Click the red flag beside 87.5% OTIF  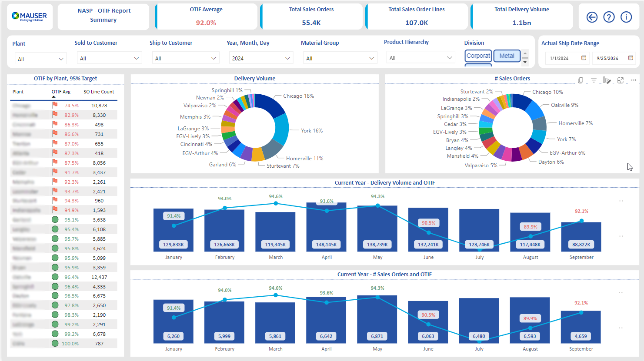click(x=55, y=162)
